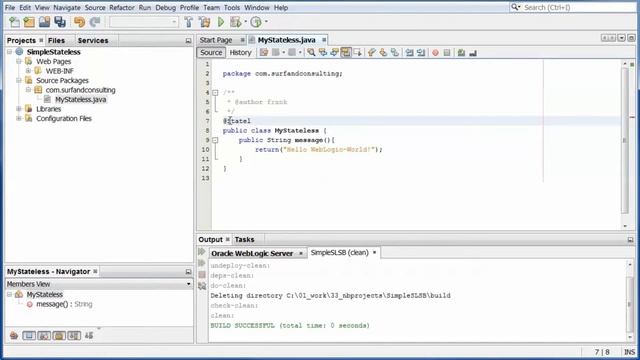Click the Build Project hammer icon
The image size is (640, 360).
tap(188, 22)
